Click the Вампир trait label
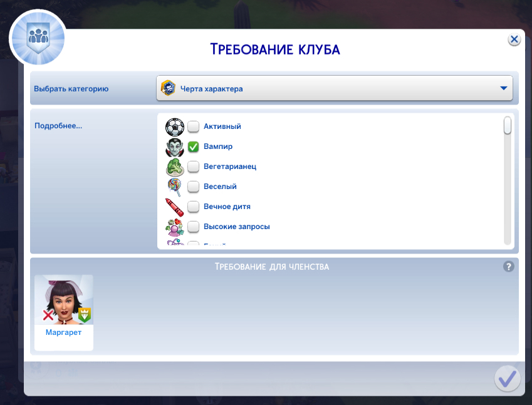This screenshot has height=405, width=532. tap(218, 146)
